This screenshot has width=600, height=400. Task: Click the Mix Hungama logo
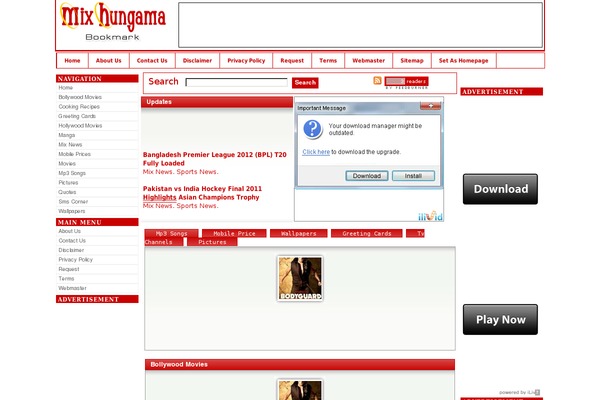click(113, 17)
